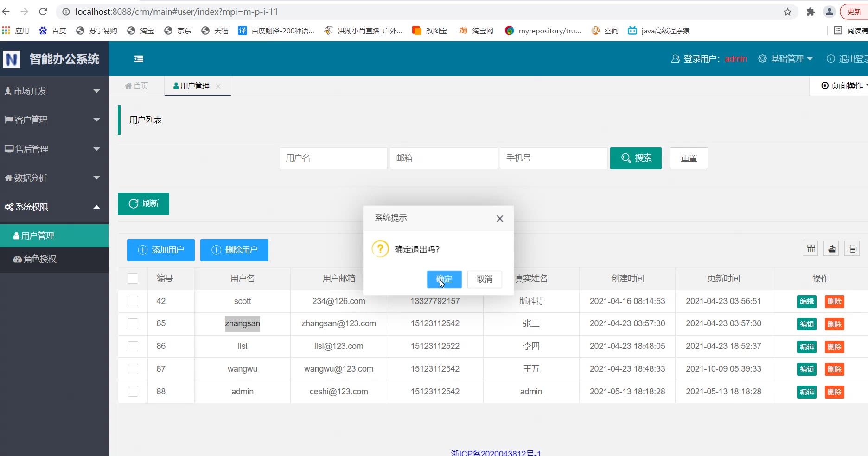Click the print table icon

tap(852, 249)
